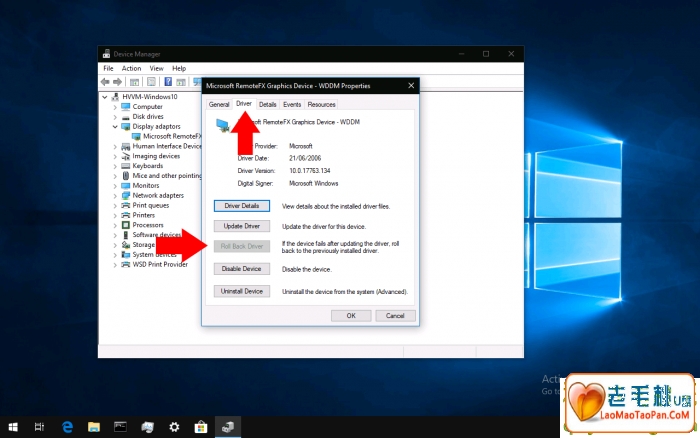Click the Computer category monitor icon
The width and height of the screenshot is (700, 438).
(x=125, y=107)
